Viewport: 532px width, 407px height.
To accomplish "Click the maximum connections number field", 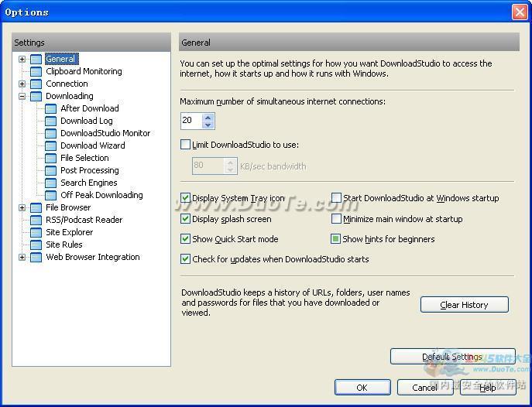I will tap(192, 121).
